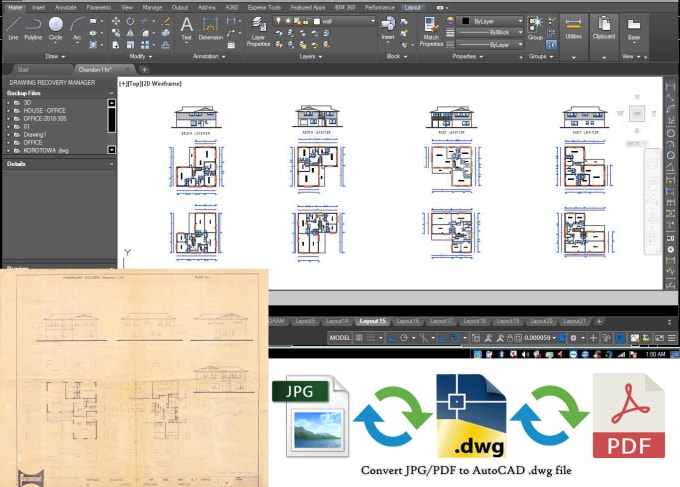The image size is (680, 487).
Task: Click the Base view icon
Action: click(634, 29)
